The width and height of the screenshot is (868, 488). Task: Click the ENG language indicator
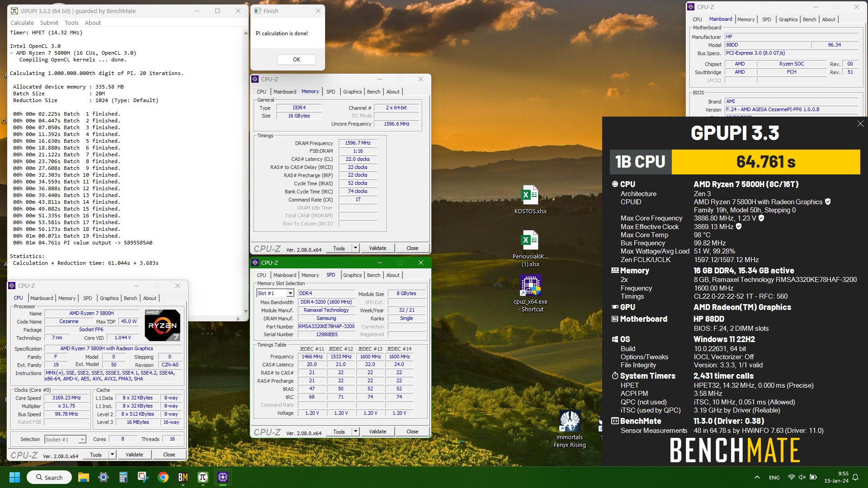pyautogui.click(x=774, y=477)
